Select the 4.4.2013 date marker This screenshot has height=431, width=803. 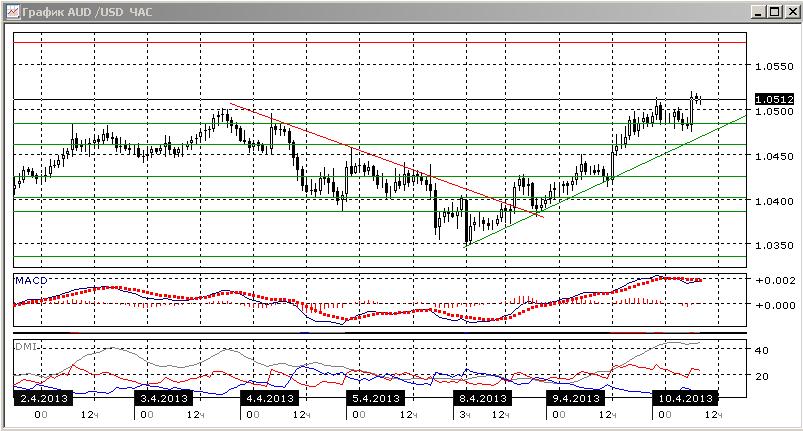coord(270,398)
